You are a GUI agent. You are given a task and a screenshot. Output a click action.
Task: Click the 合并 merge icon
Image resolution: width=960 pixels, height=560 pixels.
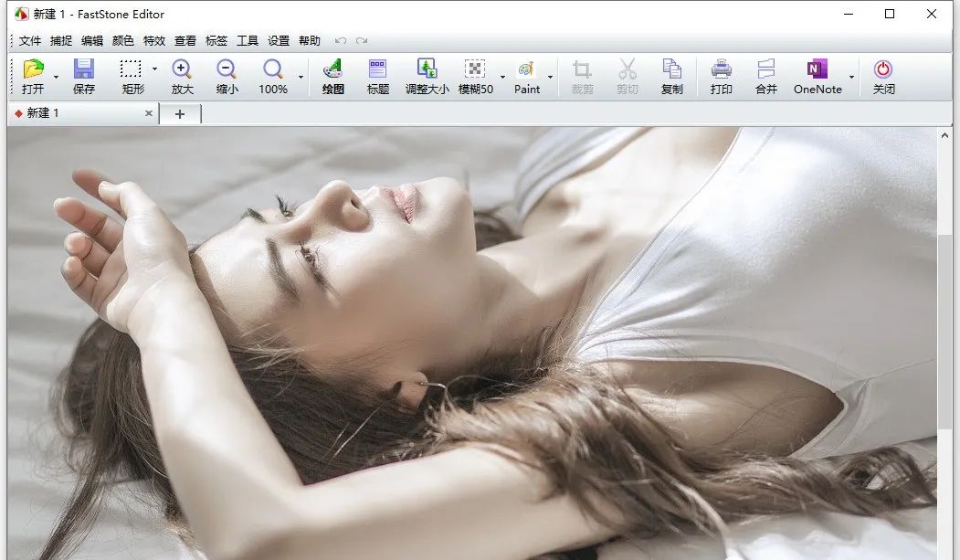766,77
